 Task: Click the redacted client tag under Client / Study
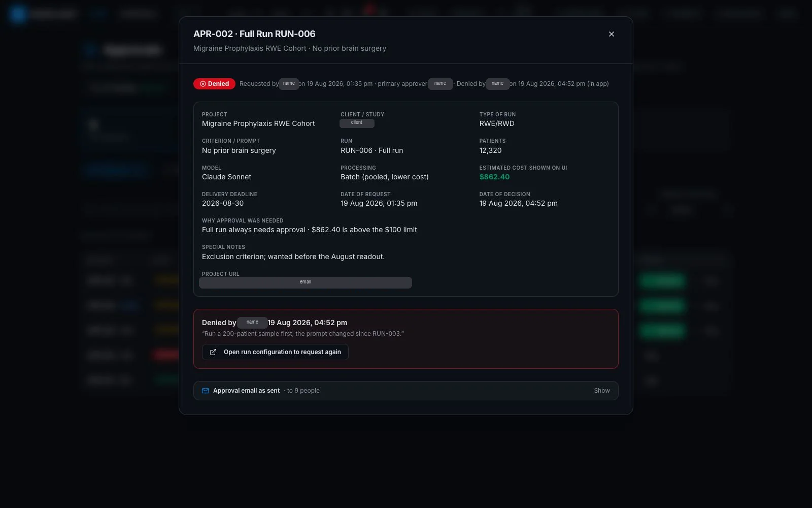[357, 123]
